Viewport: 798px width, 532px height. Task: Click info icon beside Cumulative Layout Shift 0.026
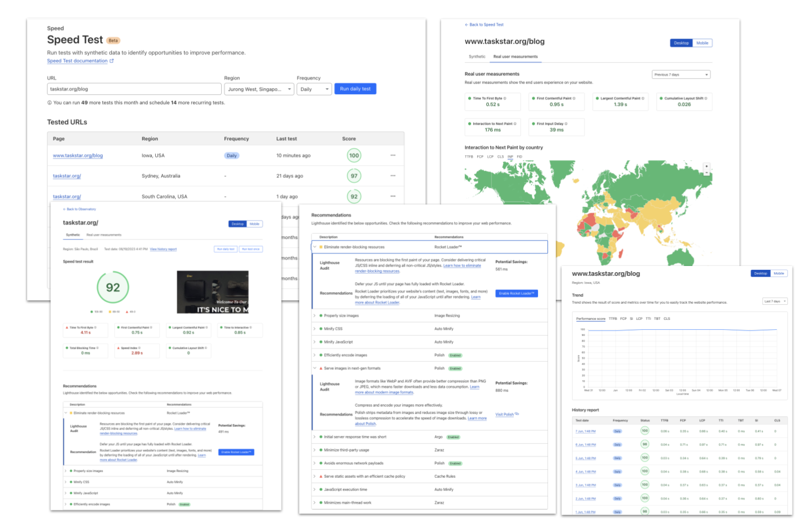(706, 98)
